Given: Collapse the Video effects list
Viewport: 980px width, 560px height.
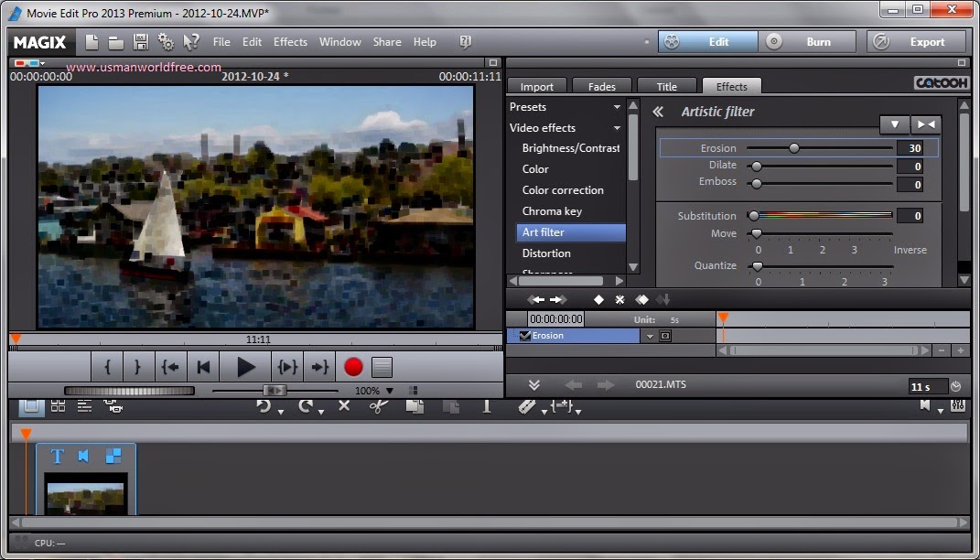Looking at the screenshot, I should click(616, 128).
